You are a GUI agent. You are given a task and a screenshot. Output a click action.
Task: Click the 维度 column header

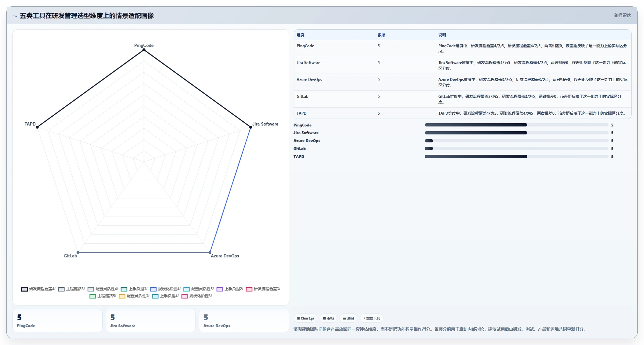[300, 35]
